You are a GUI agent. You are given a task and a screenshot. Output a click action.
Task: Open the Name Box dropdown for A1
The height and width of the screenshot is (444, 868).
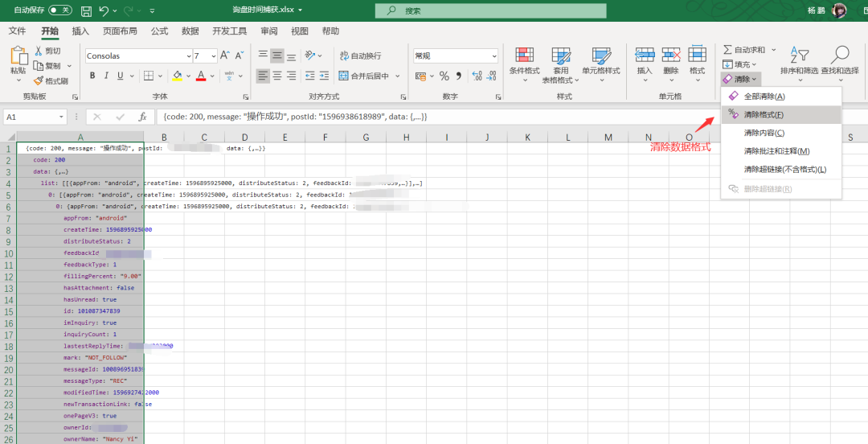(x=61, y=117)
